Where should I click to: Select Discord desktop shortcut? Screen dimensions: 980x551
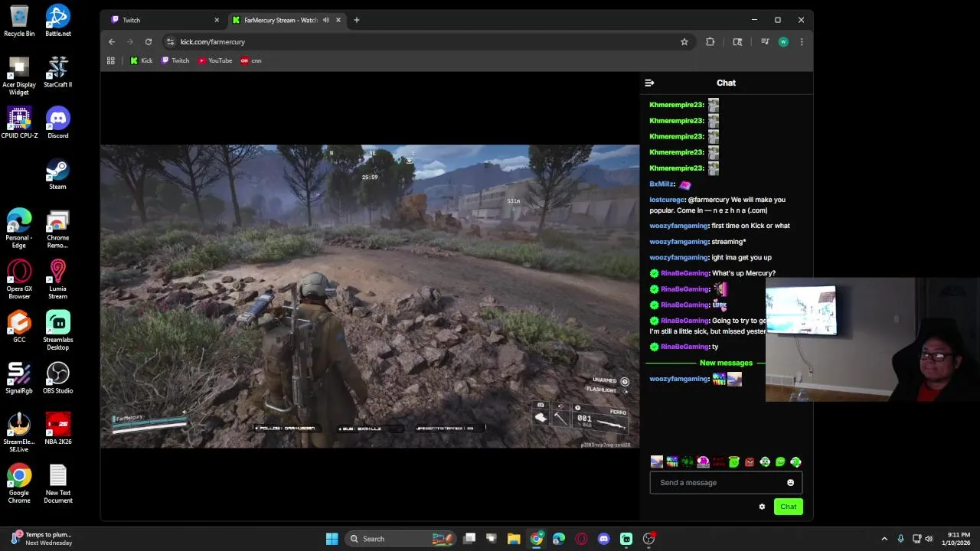(58, 123)
